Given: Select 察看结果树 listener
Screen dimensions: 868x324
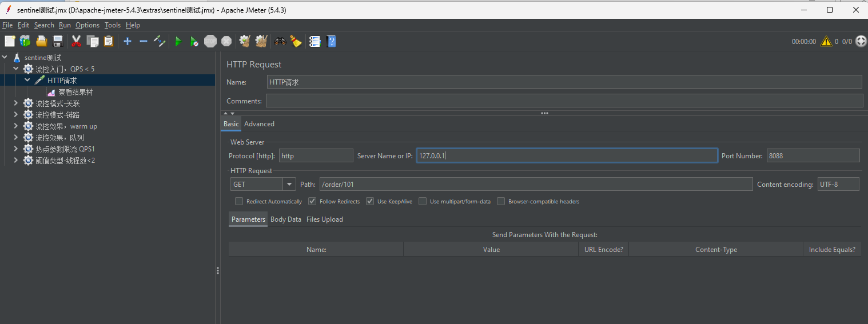Looking at the screenshot, I should 75,92.
